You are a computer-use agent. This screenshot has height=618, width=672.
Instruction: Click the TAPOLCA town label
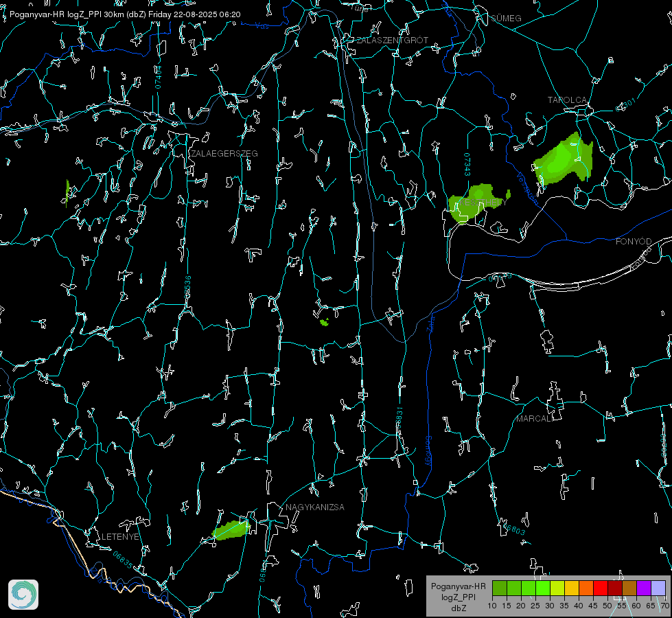tap(567, 100)
